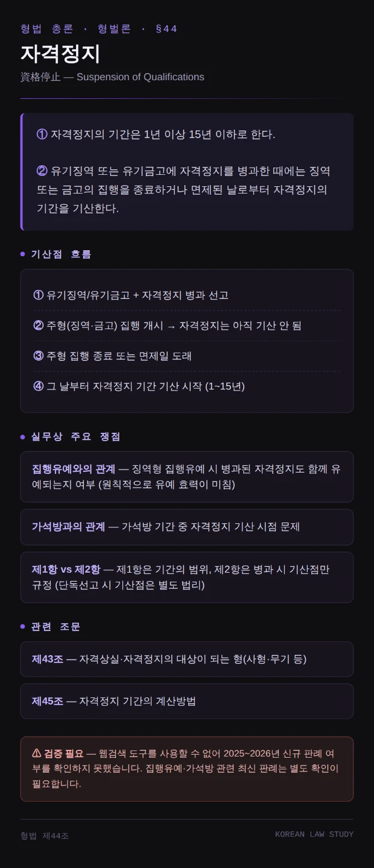Open the related article 제43조 card
Screen dimensions: 374x868
(187, 659)
